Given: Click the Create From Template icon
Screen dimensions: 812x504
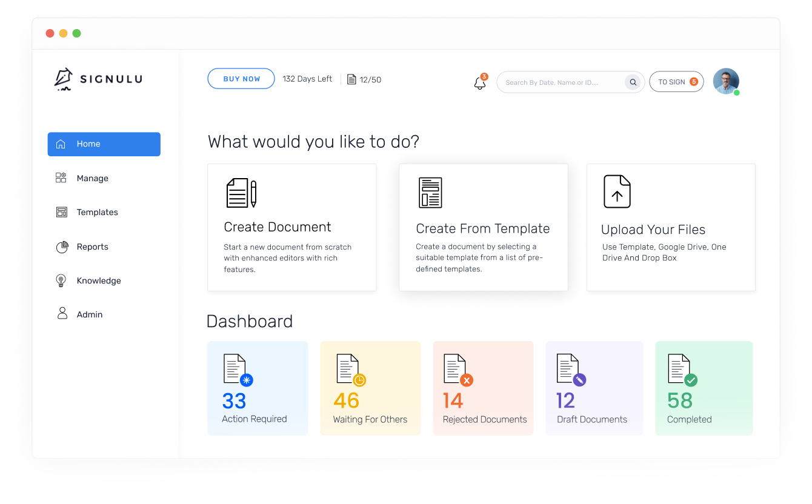Looking at the screenshot, I should [430, 193].
